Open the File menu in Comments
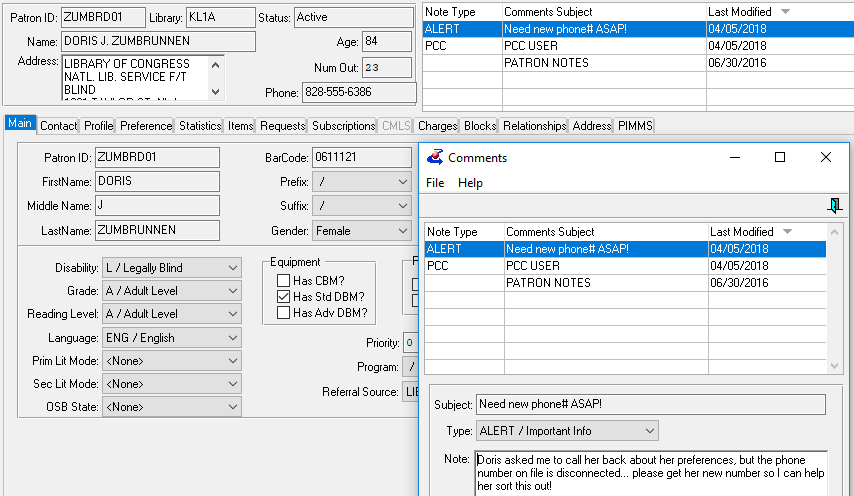The image size is (854, 496). tap(435, 183)
